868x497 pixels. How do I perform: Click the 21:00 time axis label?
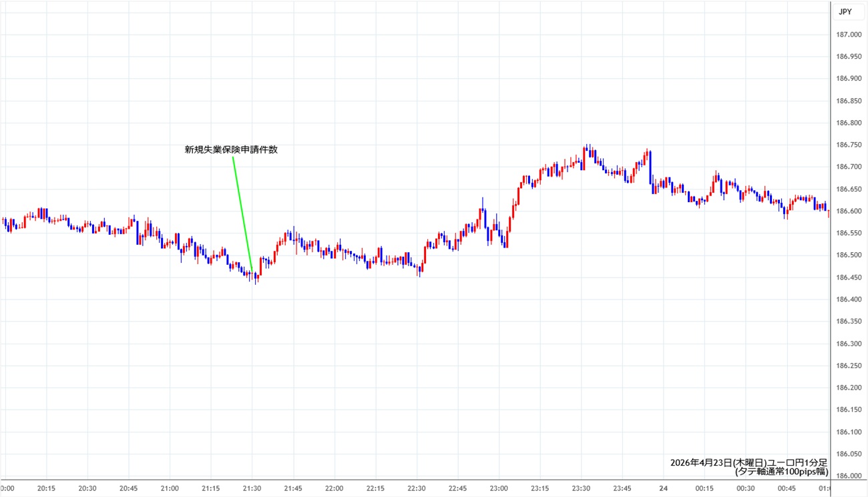pyautogui.click(x=170, y=488)
